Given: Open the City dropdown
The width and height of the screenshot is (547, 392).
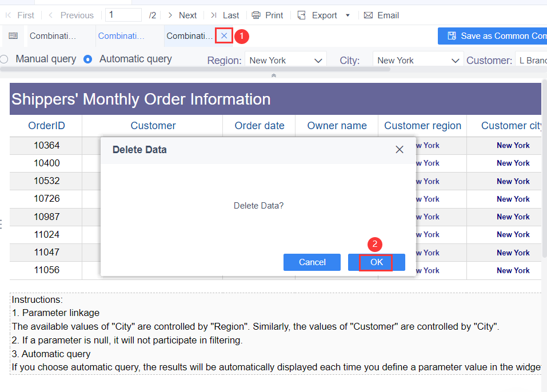Looking at the screenshot, I should pyautogui.click(x=418, y=60).
